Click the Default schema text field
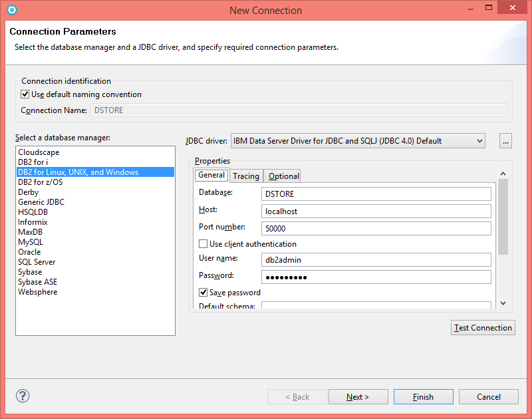The width and height of the screenshot is (532, 419). [376, 305]
